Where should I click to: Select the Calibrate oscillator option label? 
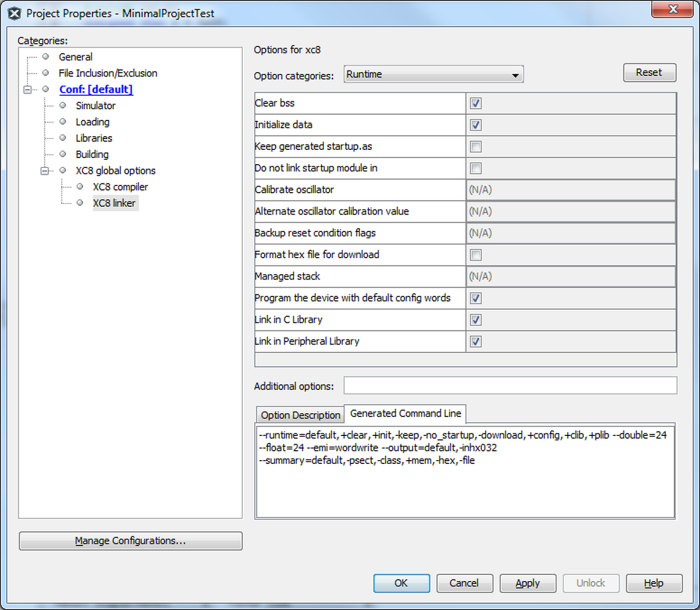(x=294, y=190)
